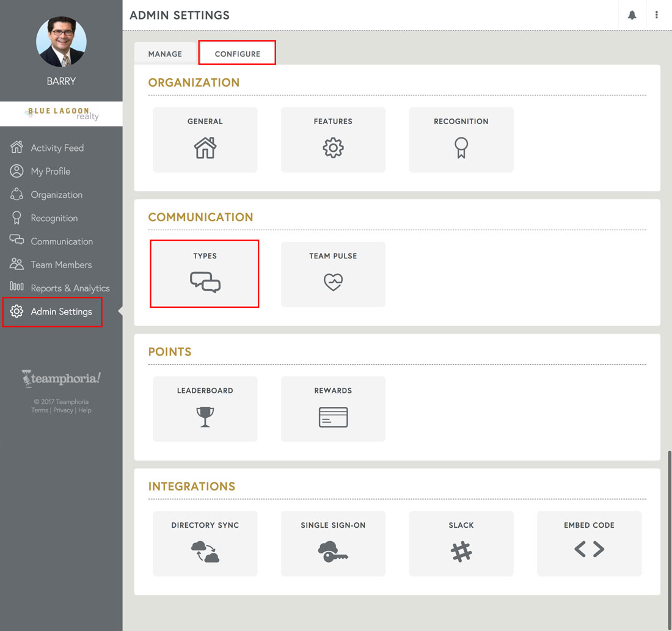
Task: Open the Privacy link in the footer
Action: click(63, 410)
